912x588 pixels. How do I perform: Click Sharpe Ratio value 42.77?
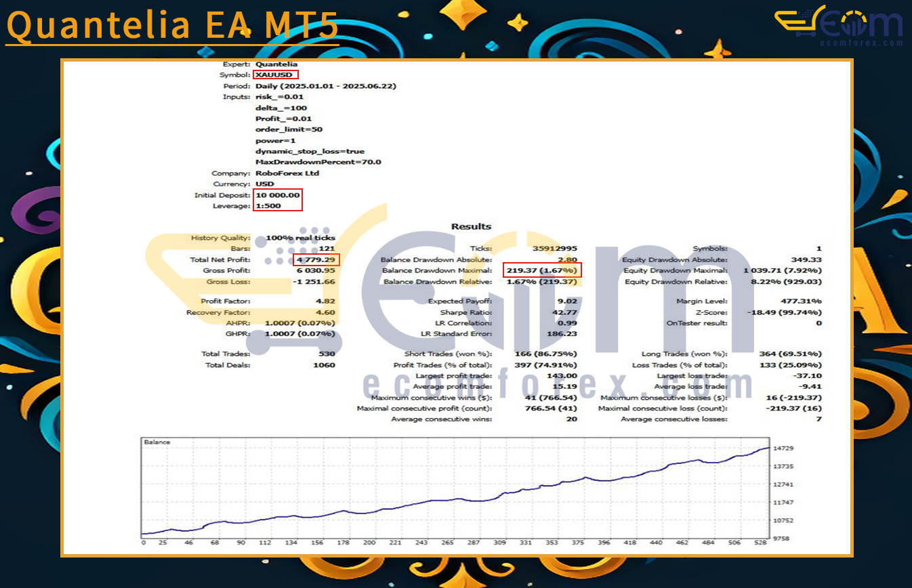[x=565, y=312]
